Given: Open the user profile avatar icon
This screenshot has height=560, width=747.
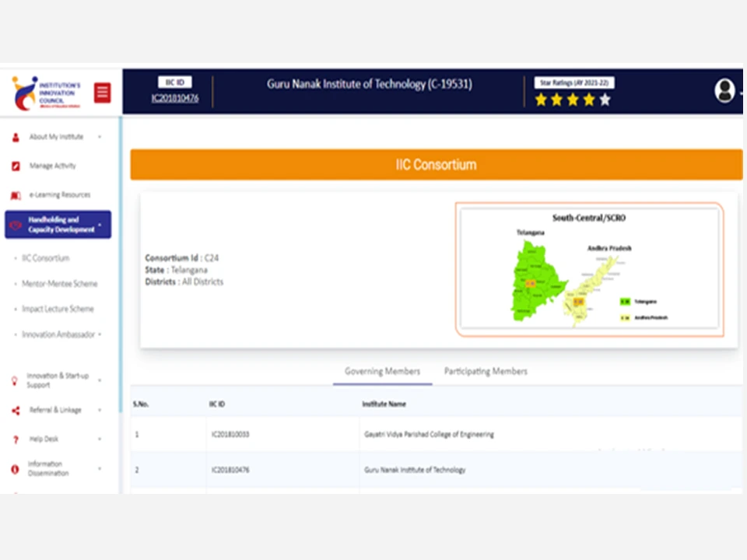Looking at the screenshot, I should coord(724,90).
